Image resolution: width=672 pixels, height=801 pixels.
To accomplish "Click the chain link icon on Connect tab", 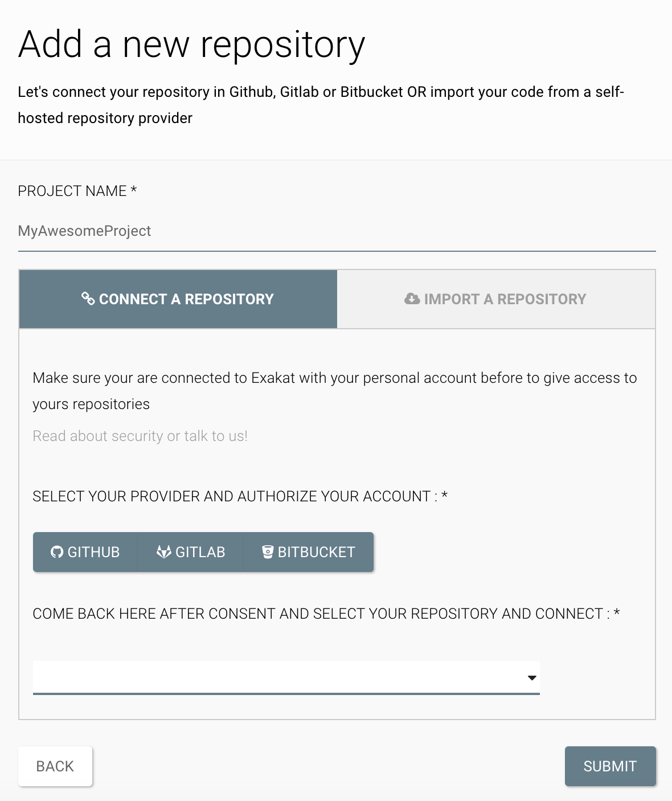I will 88,299.
